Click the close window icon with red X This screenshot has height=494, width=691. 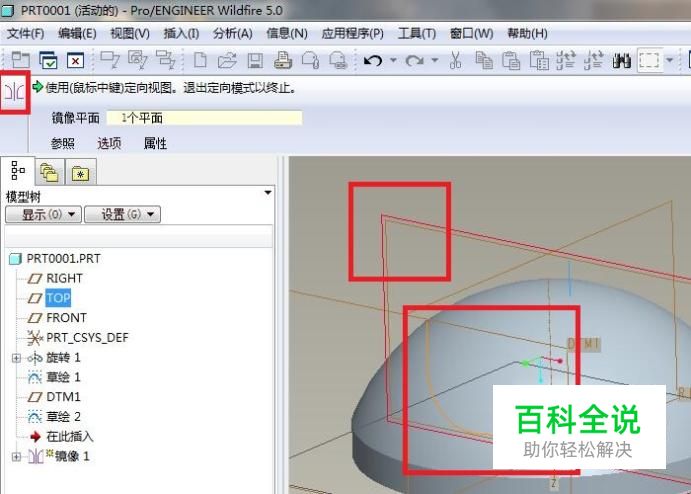(75, 60)
